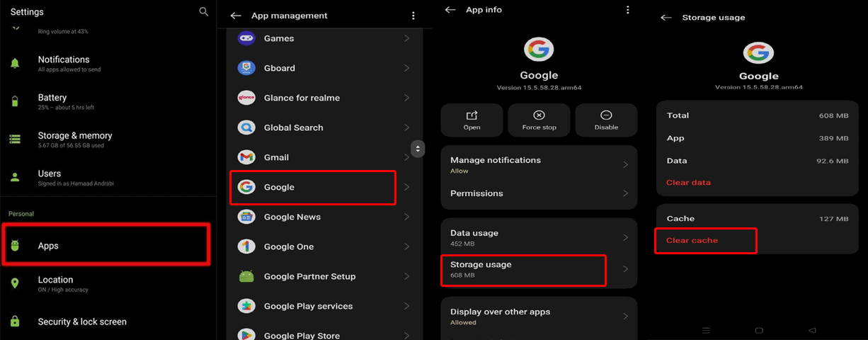Open Users settings entry
Image resolution: width=868 pixels, height=340 pixels.
pos(108,177)
